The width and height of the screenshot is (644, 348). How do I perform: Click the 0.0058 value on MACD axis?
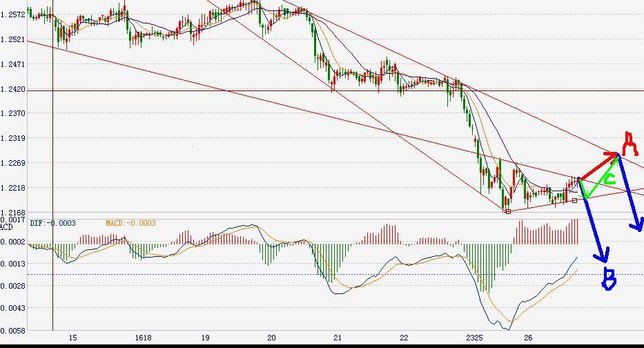[x=12, y=330]
